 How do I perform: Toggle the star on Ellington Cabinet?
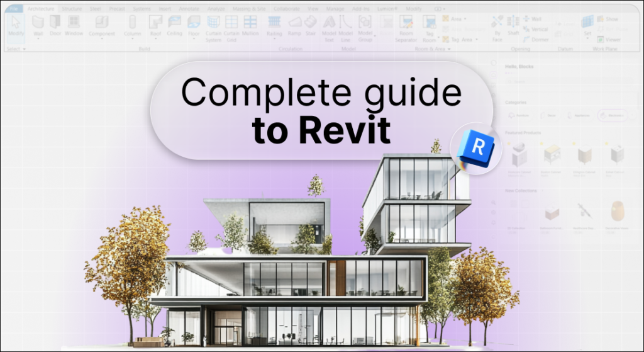[x=574, y=144]
